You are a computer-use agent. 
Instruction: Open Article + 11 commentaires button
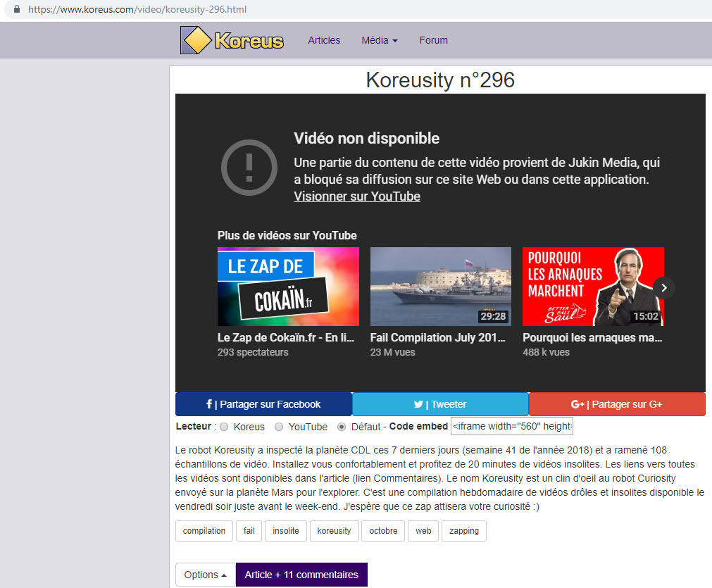pyautogui.click(x=301, y=575)
